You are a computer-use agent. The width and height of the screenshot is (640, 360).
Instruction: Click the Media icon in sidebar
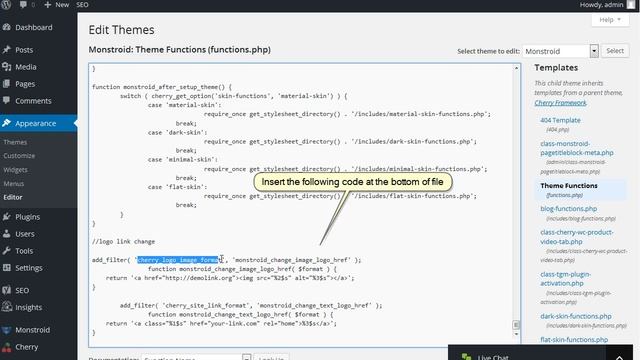click(x=6, y=67)
